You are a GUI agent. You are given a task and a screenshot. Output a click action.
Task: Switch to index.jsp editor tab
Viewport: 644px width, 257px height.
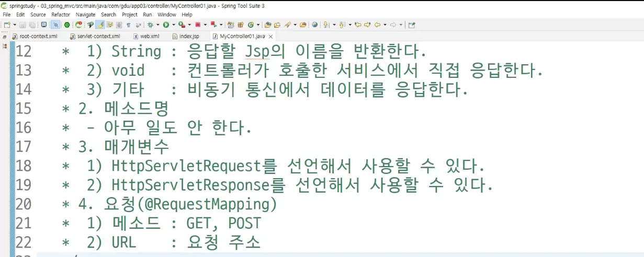coord(185,37)
